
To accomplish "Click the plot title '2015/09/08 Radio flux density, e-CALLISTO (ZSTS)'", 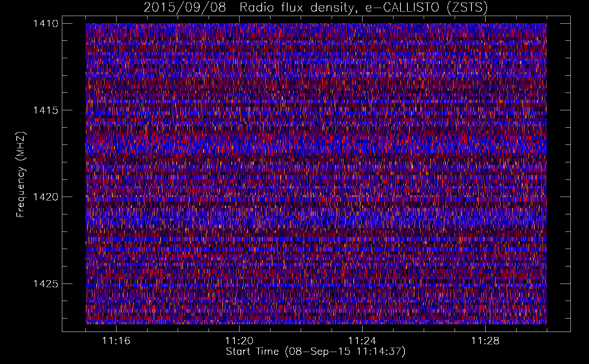I will pos(316,8).
